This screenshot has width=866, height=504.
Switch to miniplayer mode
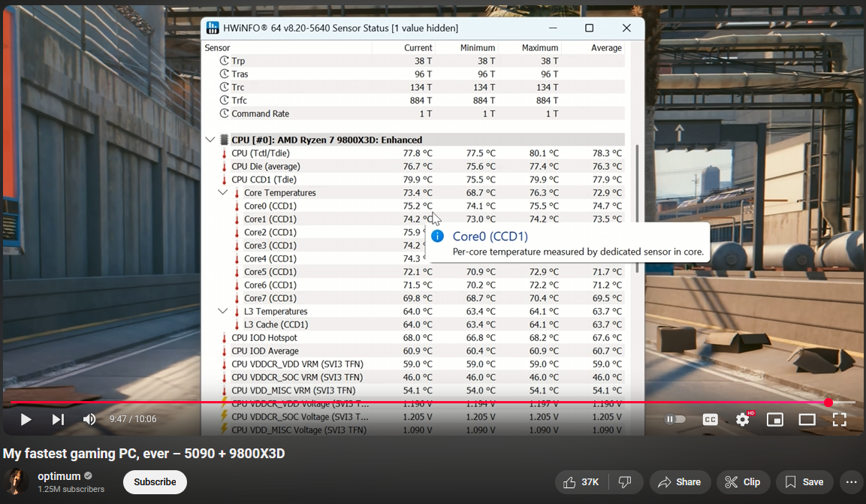point(775,420)
